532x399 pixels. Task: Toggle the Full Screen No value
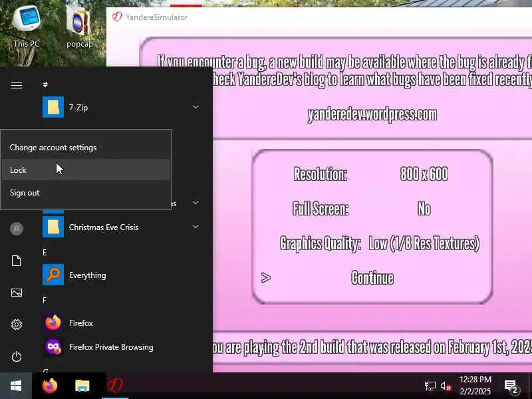(424, 209)
